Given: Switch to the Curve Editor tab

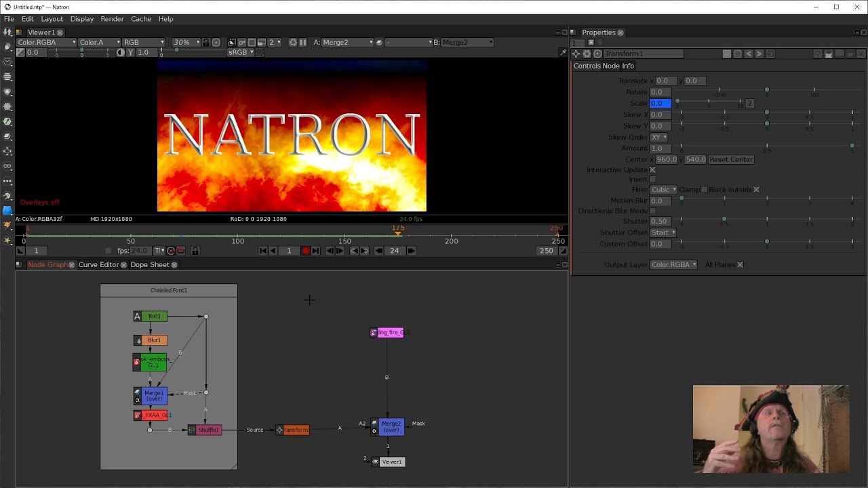Looking at the screenshot, I should point(98,264).
